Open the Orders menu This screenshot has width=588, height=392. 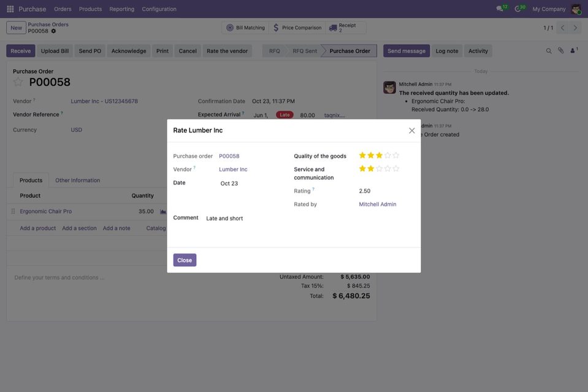point(63,9)
